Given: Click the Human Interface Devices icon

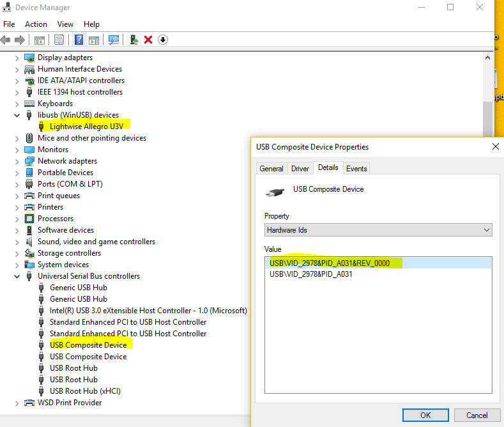Looking at the screenshot, I should click(29, 70).
